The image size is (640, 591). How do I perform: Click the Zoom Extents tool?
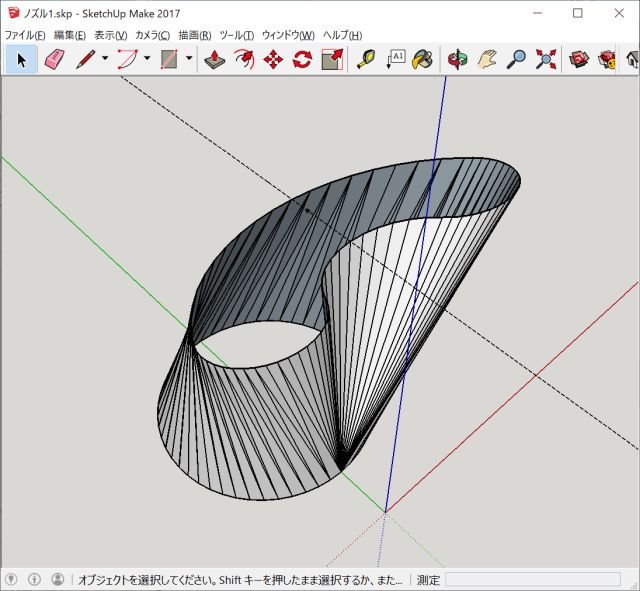(x=545, y=60)
